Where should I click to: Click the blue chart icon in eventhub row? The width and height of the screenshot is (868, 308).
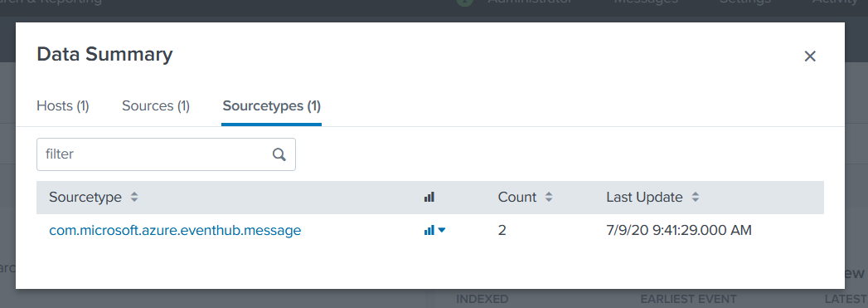(x=429, y=230)
